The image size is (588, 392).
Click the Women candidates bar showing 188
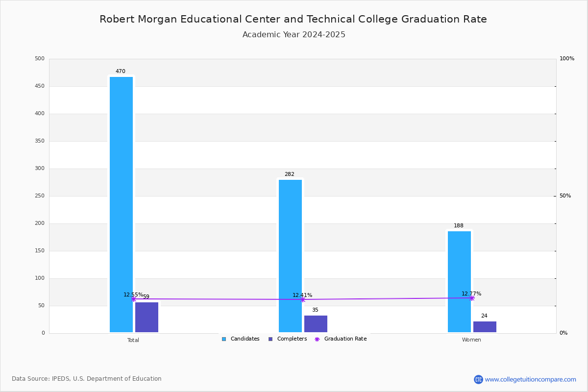pos(459,282)
